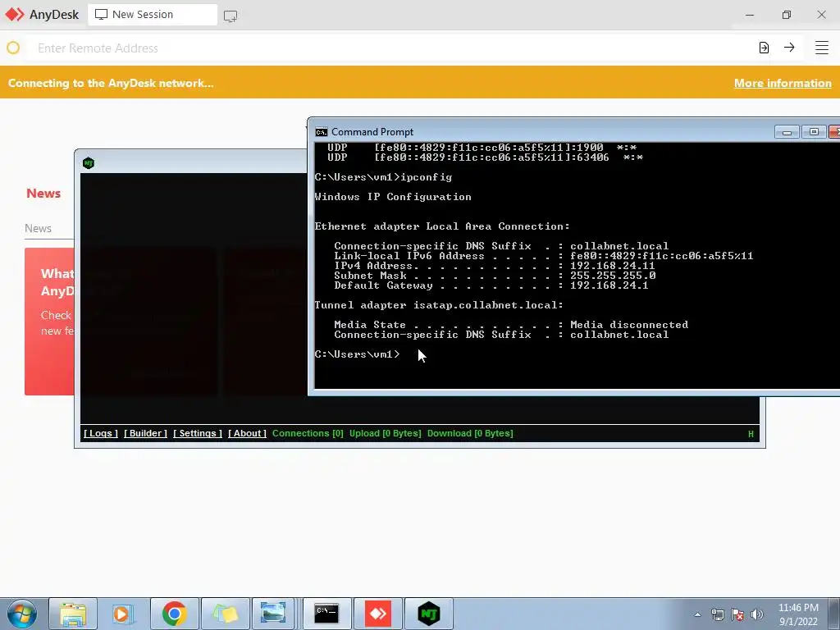This screenshot has width=840, height=630.
Task: Click the Command Prompt title bar icon
Action: pyautogui.click(x=322, y=132)
